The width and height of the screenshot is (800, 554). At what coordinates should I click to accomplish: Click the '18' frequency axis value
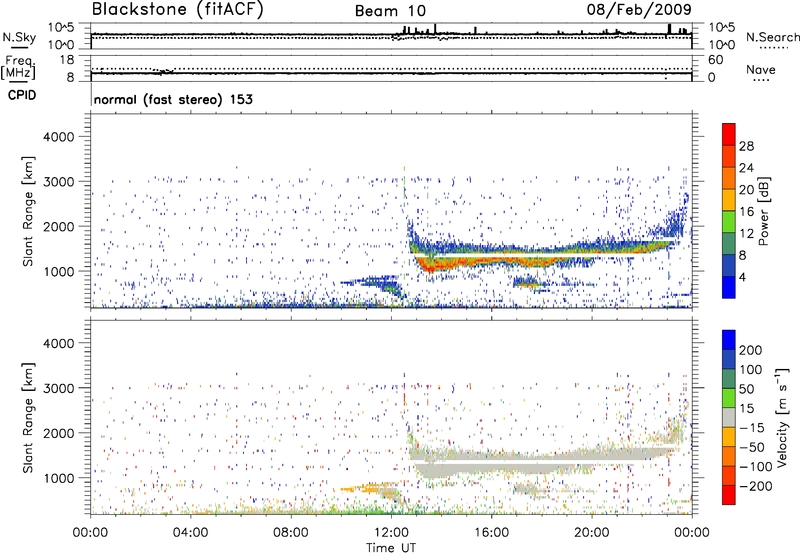tap(67, 60)
